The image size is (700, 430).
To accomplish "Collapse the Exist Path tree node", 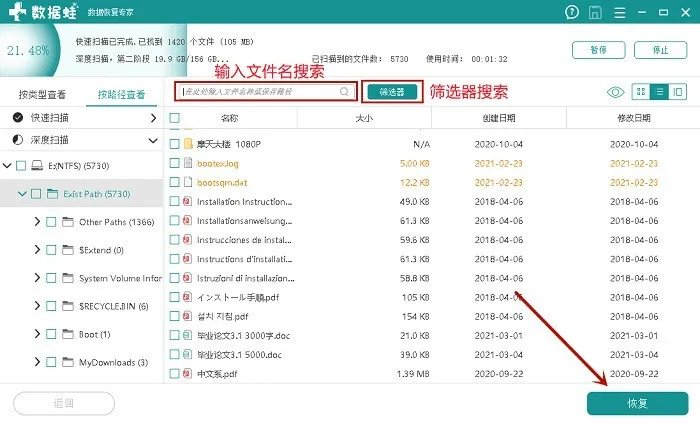I will pos(22,193).
